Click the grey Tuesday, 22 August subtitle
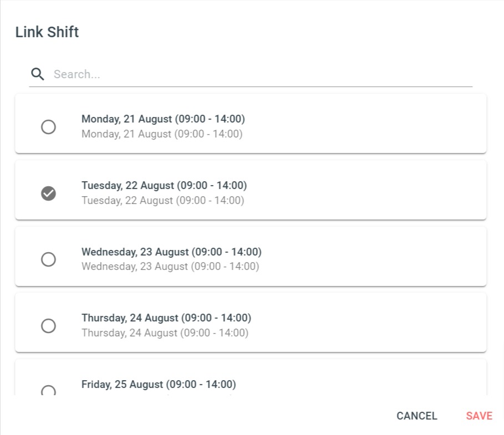Viewport: 504px width, 435px height. pyautogui.click(x=163, y=201)
